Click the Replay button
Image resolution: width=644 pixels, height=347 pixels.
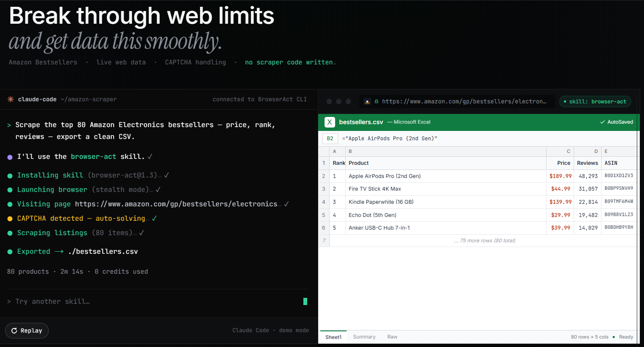(27, 330)
